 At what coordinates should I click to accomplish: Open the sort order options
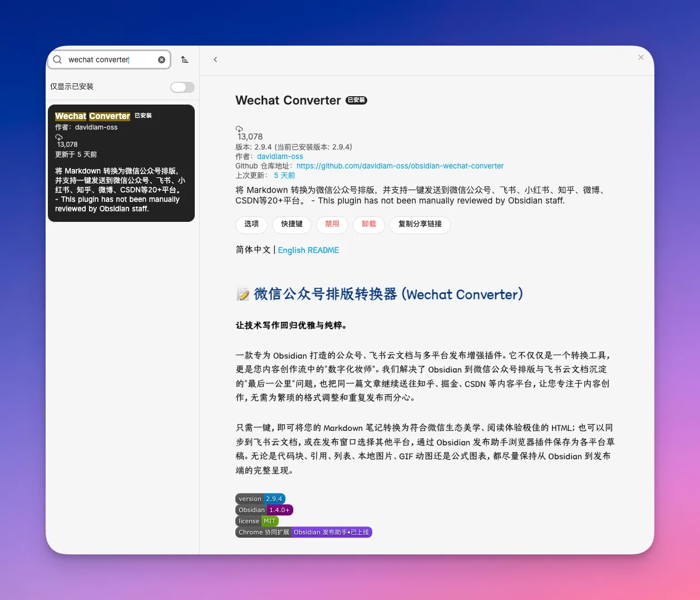click(185, 59)
